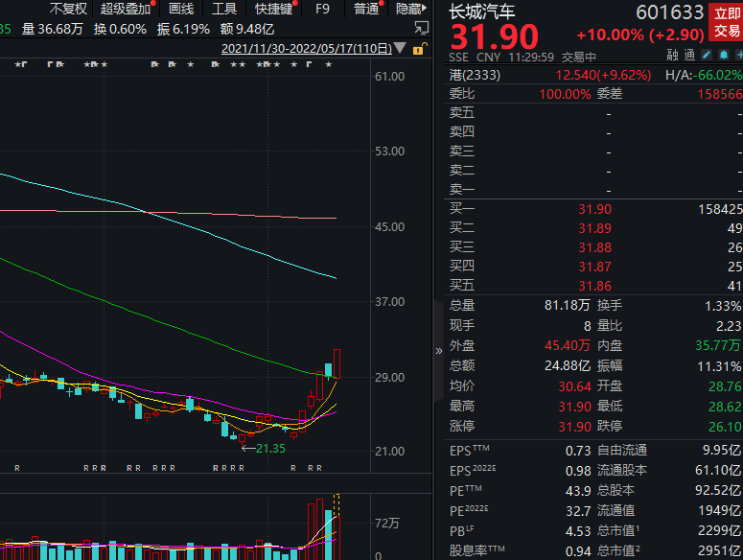
Task: Click the 涨停 31.90 limit price
Action: pyautogui.click(x=574, y=427)
